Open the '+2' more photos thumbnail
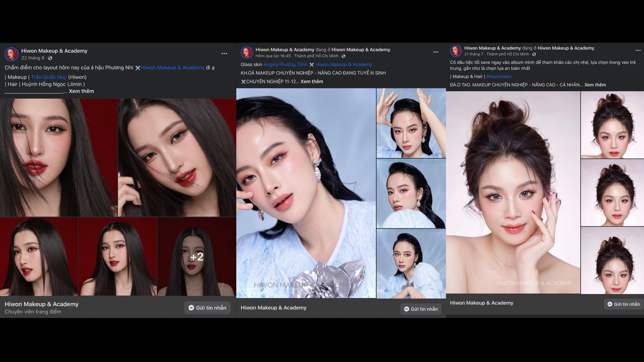 point(196,257)
